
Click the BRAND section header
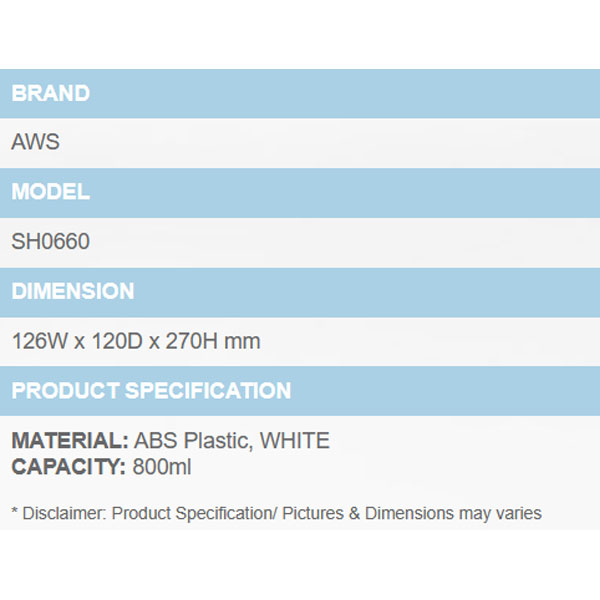click(50, 93)
